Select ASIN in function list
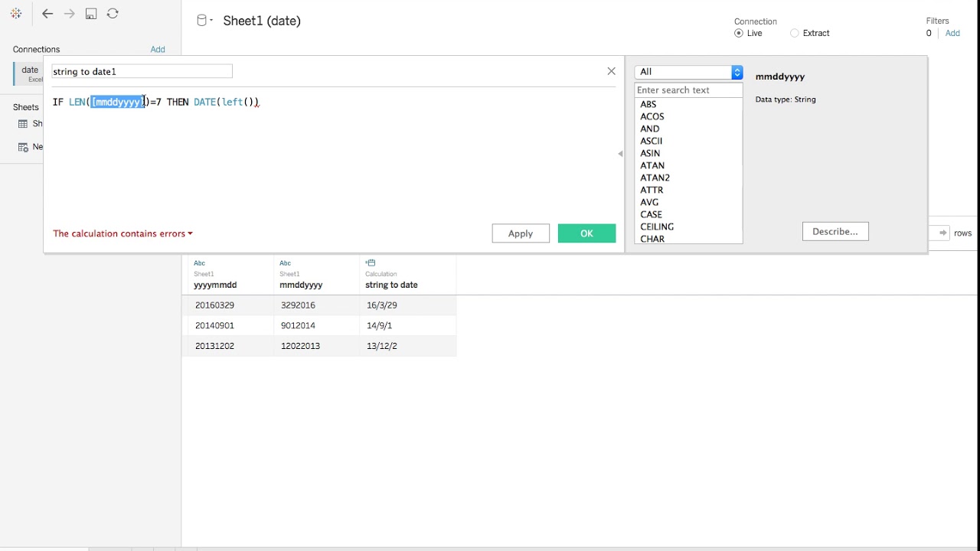Screen dimensions: 980x551 point(650,153)
